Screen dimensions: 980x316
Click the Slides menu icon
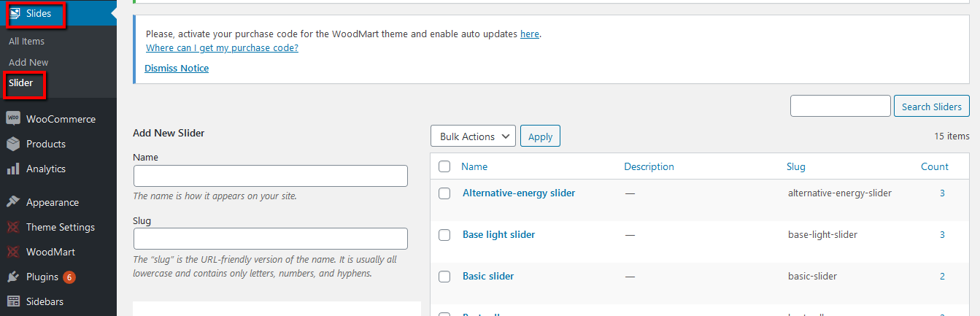15,13
